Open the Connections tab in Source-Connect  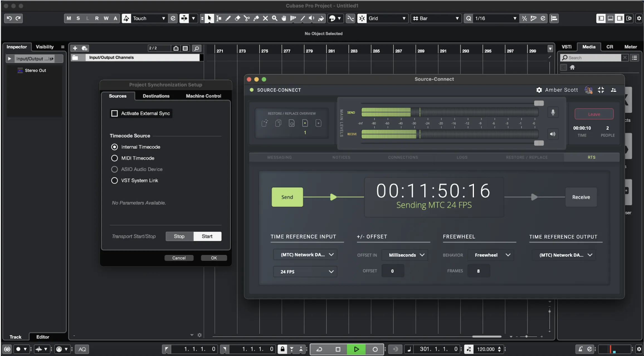[x=403, y=157]
